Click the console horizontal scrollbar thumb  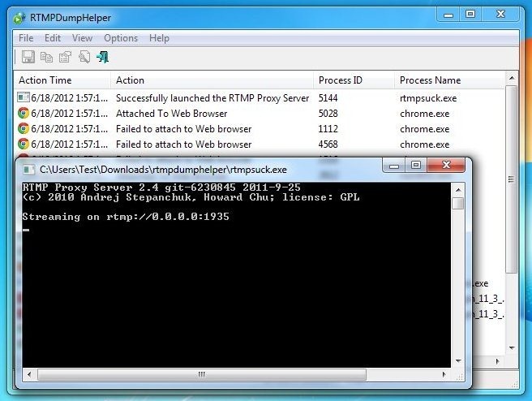point(202,374)
